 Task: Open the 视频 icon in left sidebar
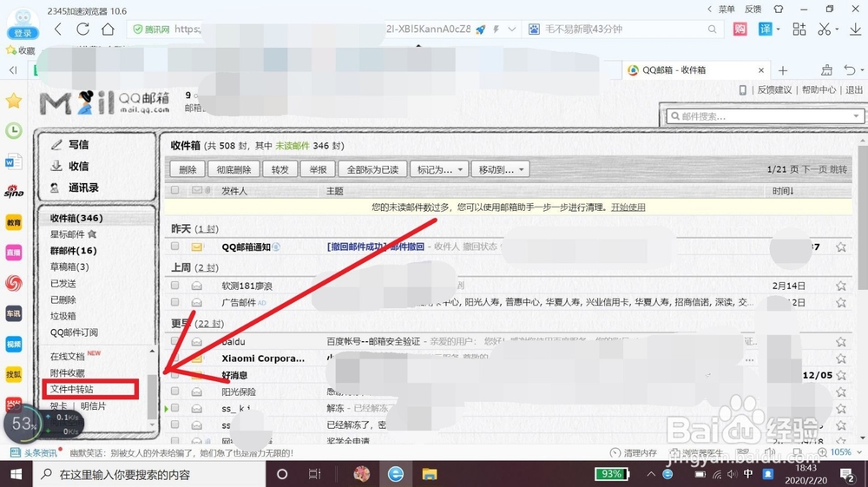point(13,345)
